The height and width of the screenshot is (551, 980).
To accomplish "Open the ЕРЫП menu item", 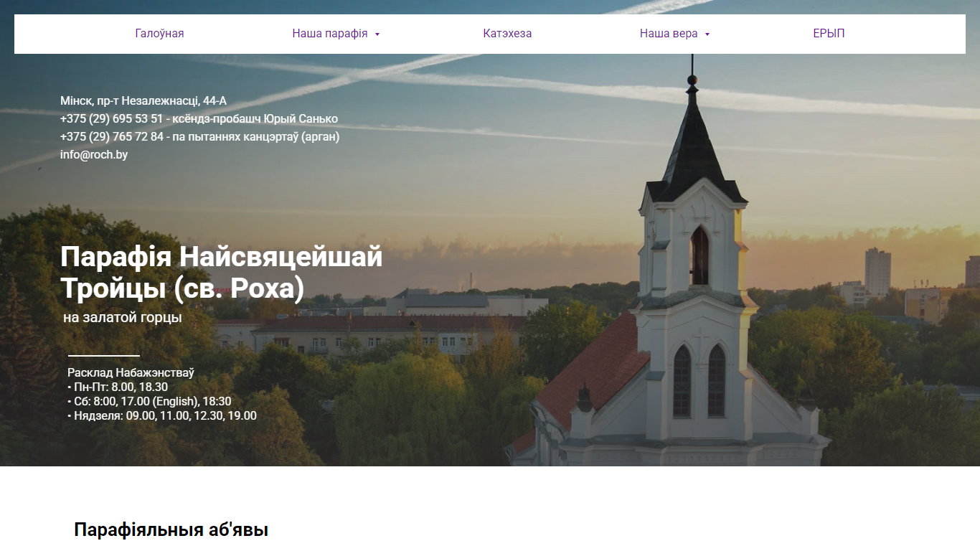I will click(829, 34).
